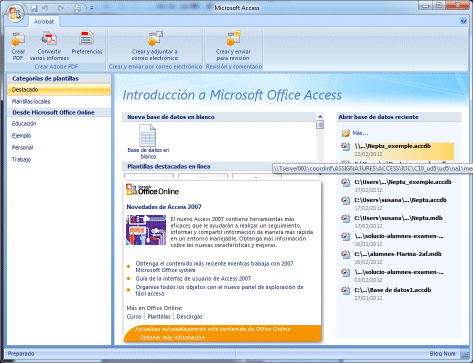The width and height of the screenshot is (473, 363).
Task: Select Plantillas locales category
Action: pos(31,101)
